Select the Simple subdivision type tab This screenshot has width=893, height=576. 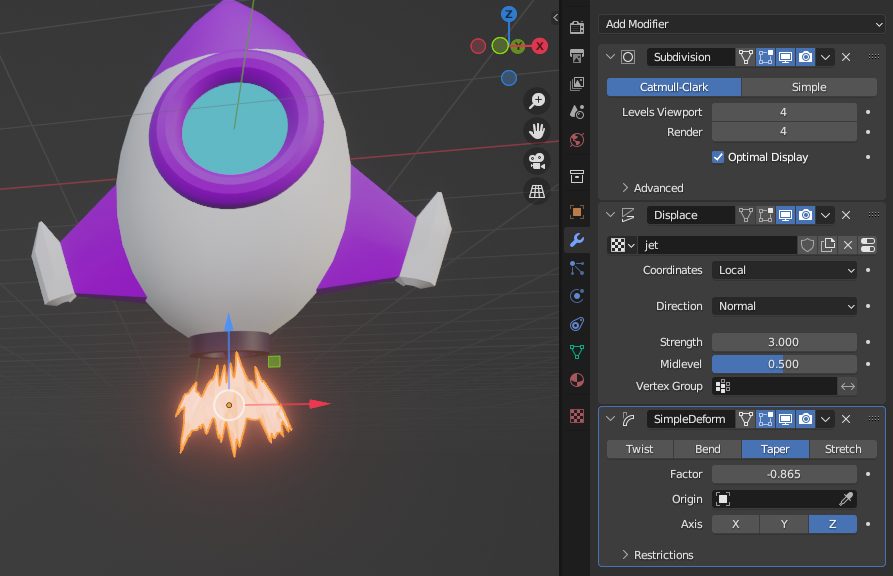pos(809,87)
